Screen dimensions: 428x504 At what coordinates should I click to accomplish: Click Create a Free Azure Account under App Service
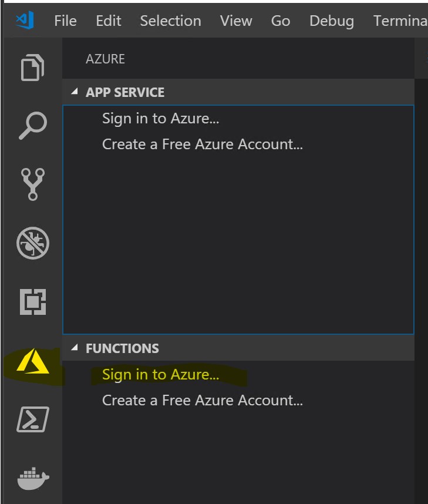click(x=203, y=144)
